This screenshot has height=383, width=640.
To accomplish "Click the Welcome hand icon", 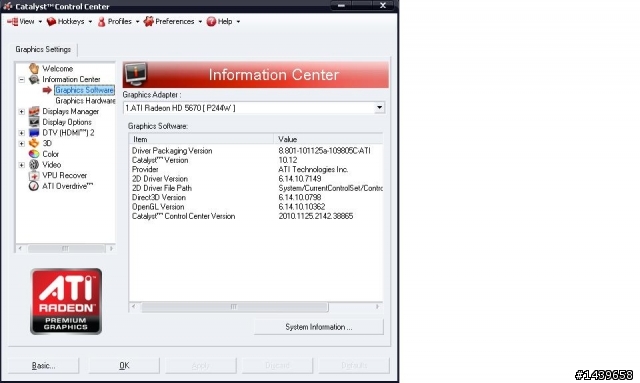I will click(34, 68).
